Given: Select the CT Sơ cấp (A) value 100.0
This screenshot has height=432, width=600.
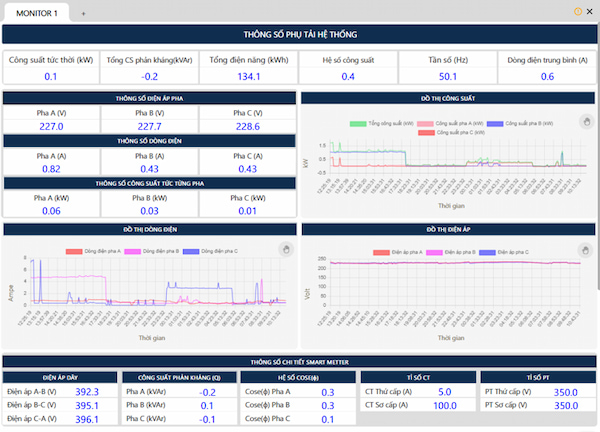Looking at the screenshot, I should tap(445, 406).
